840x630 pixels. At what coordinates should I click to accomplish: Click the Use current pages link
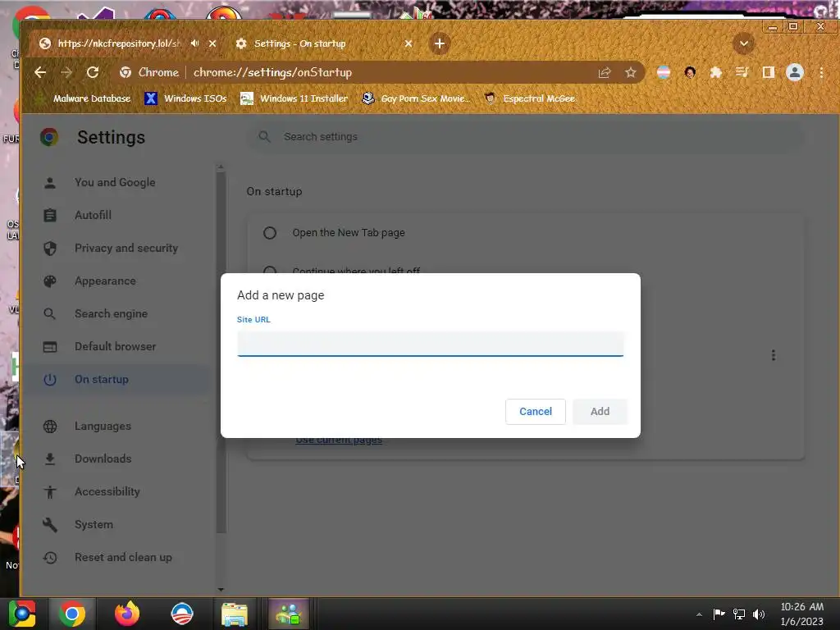339,441
